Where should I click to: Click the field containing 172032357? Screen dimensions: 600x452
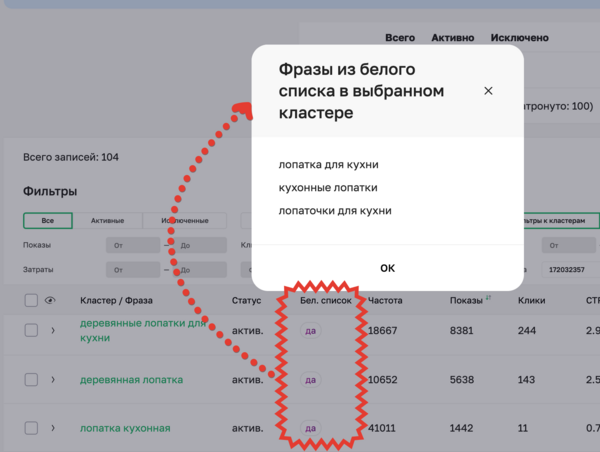click(x=570, y=270)
